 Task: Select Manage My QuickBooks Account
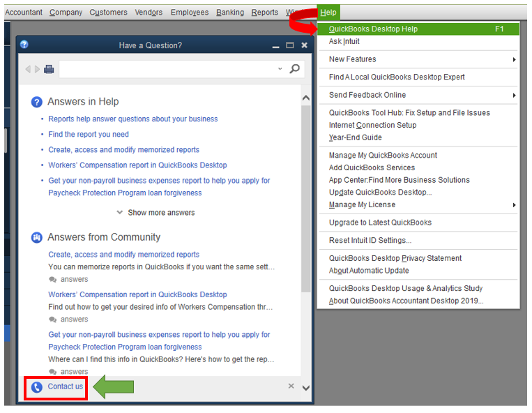click(418, 156)
